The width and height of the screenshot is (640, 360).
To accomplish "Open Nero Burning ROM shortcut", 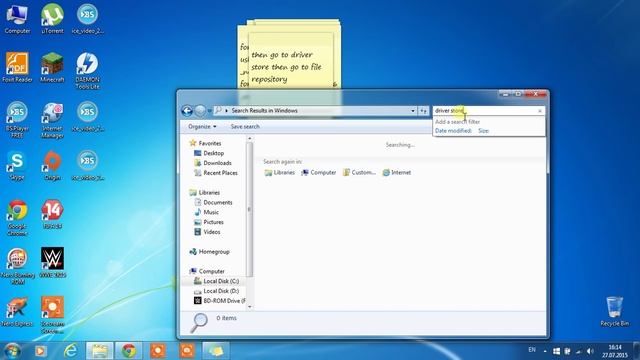I will [x=17, y=266].
